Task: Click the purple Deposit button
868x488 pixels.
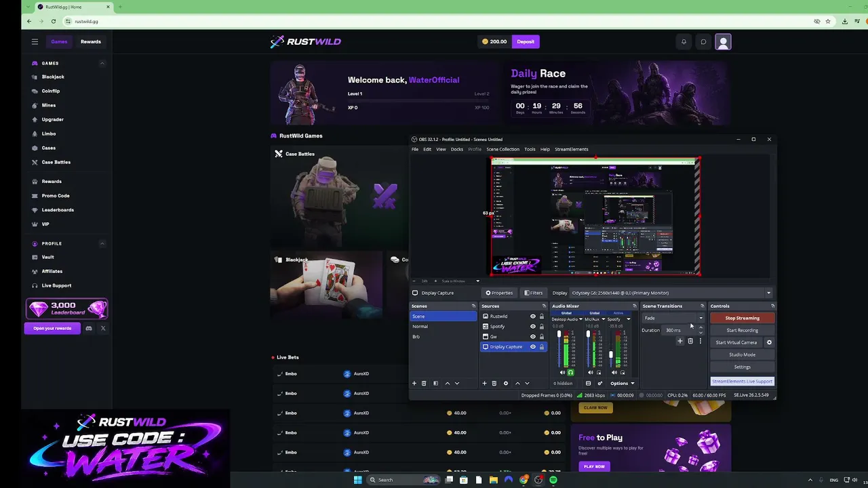Action: tap(526, 42)
